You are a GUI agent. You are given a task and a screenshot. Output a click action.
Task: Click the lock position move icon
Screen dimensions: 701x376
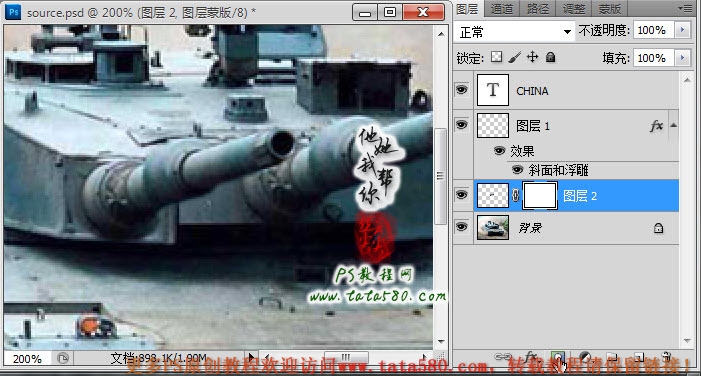pyautogui.click(x=532, y=57)
